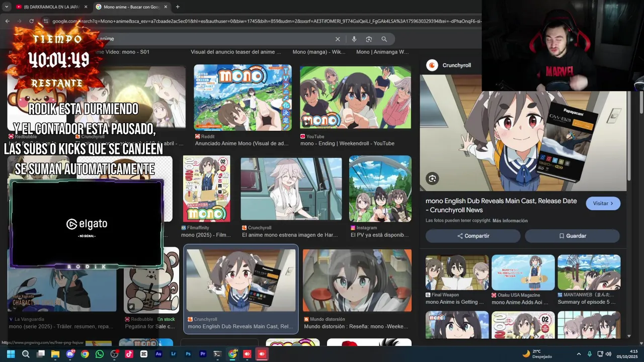Select the Mono anime Google search tab

click(x=131, y=7)
